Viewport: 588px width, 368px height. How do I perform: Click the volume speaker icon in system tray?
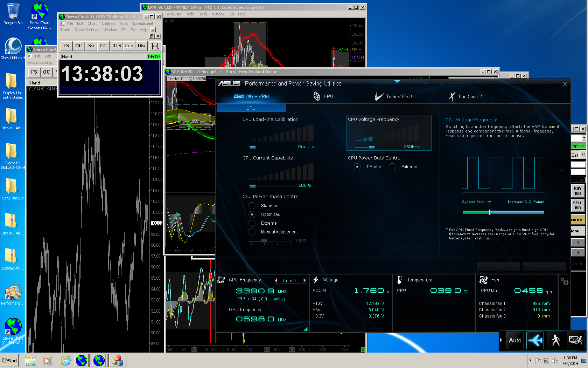coord(554,360)
